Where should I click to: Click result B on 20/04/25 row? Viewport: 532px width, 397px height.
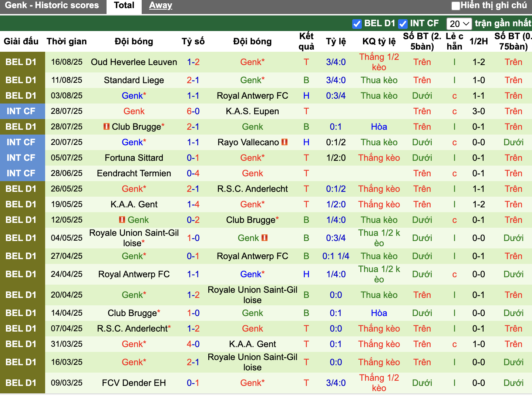(x=306, y=295)
